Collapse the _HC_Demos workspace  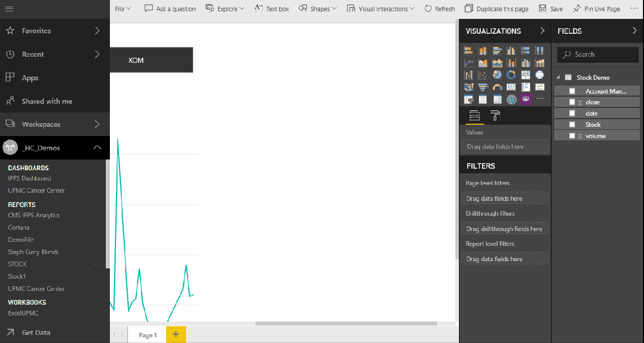[97, 148]
